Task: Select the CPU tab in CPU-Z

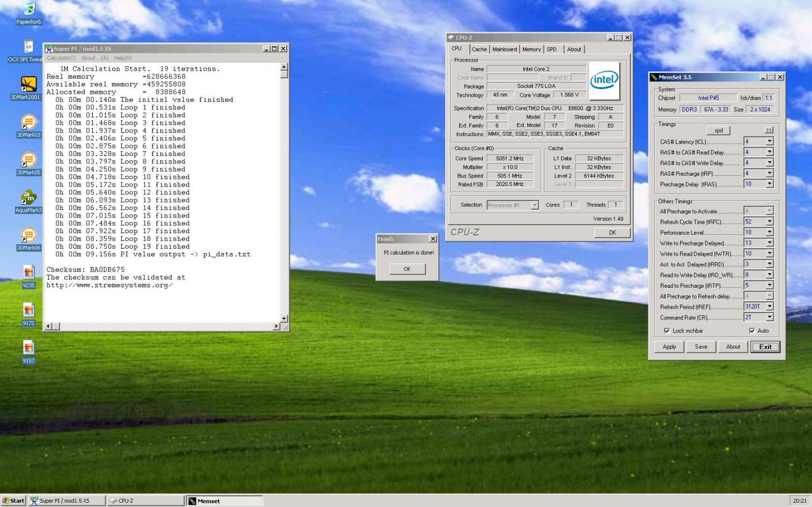Action: (457, 49)
